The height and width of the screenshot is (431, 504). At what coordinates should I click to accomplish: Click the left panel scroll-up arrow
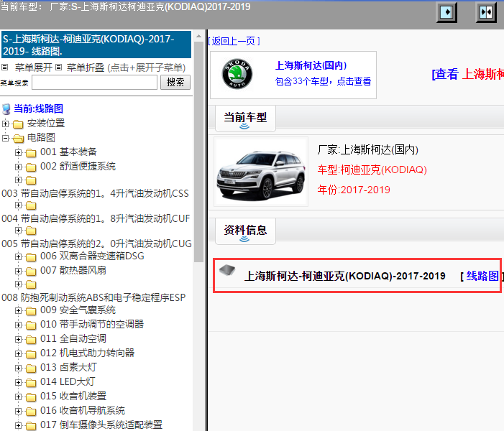pyautogui.click(x=198, y=36)
